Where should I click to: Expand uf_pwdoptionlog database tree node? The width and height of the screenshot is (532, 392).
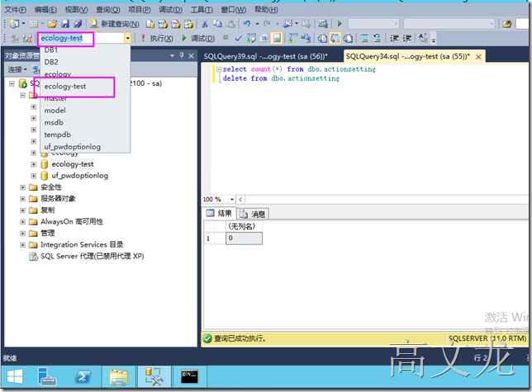coord(34,176)
